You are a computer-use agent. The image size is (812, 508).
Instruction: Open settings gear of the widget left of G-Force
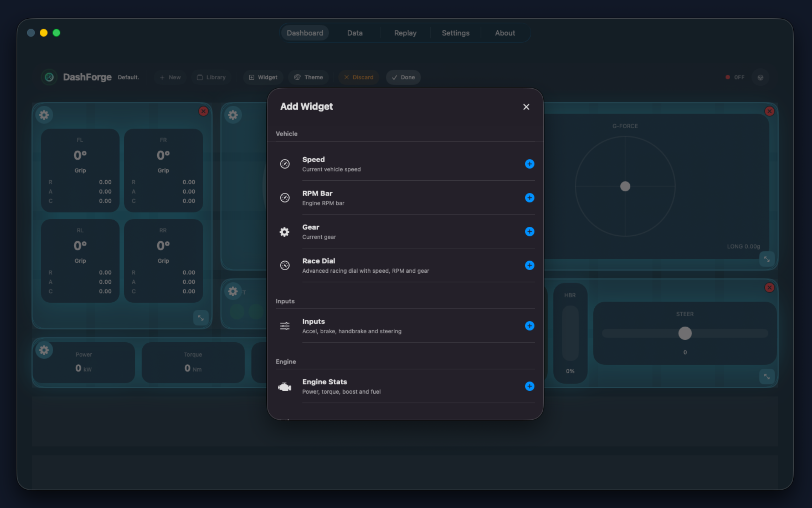point(233,115)
